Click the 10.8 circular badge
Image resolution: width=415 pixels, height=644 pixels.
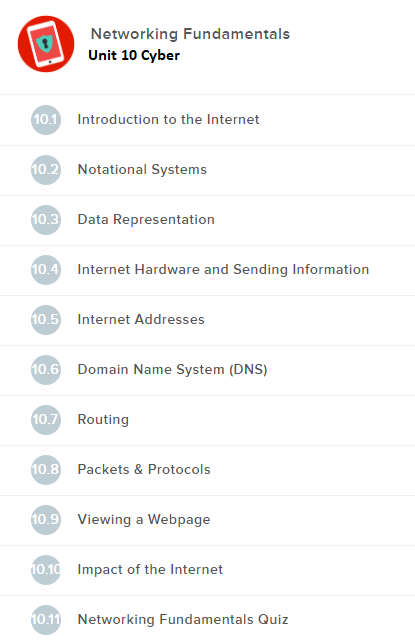46,469
